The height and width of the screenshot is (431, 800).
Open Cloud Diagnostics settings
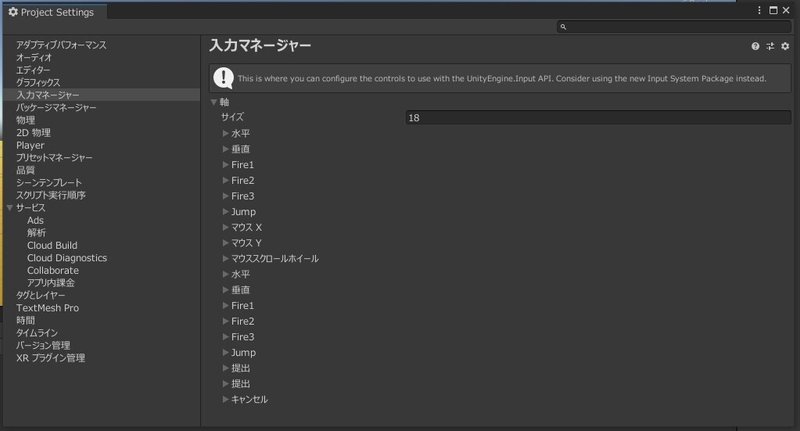(67, 258)
